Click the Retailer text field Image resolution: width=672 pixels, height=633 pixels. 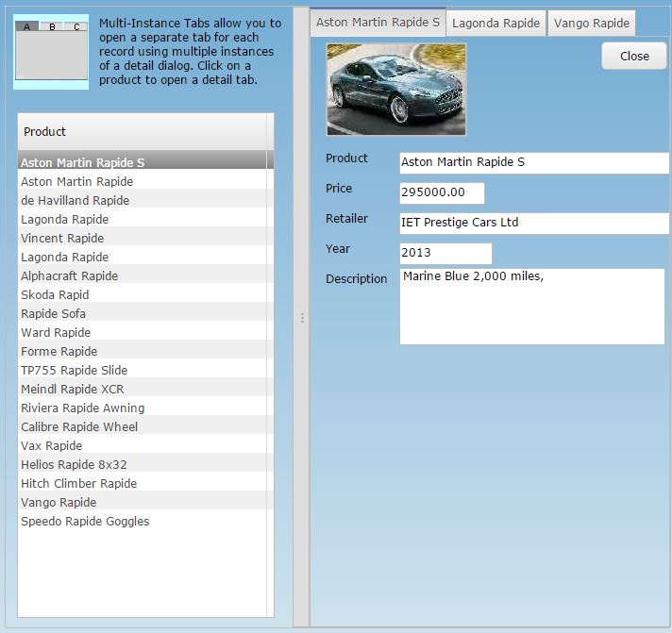pos(533,223)
